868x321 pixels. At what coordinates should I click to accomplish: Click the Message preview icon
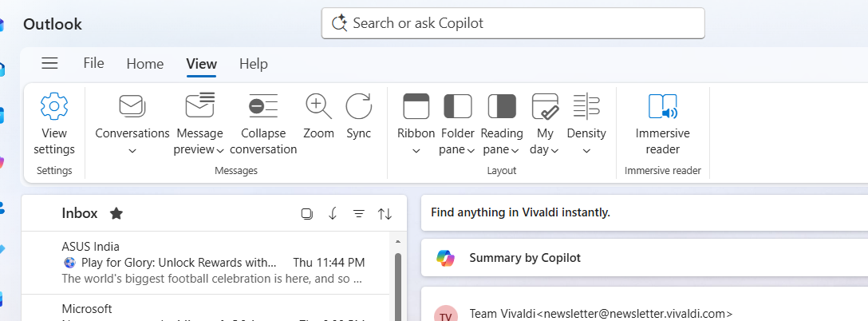pyautogui.click(x=199, y=105)
